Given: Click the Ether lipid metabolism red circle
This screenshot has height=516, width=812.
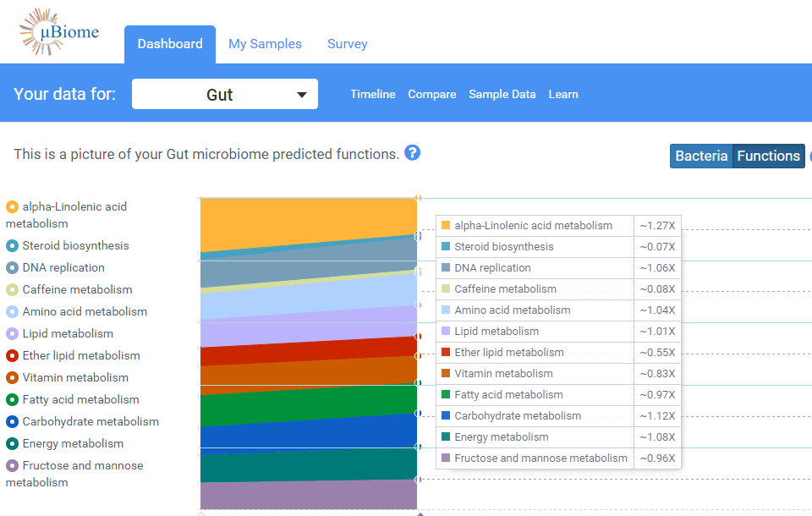Looking at the screenshot, I should 12,356.
